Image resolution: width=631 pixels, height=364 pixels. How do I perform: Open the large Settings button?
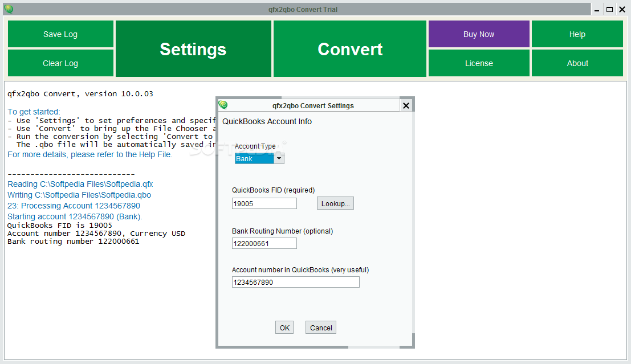pyautogui.click(x=193, y=48)
